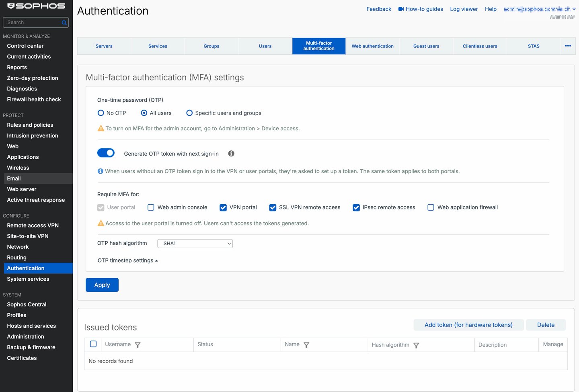Open the Feedback link
579x392 pixels.
tap(379, 9)
